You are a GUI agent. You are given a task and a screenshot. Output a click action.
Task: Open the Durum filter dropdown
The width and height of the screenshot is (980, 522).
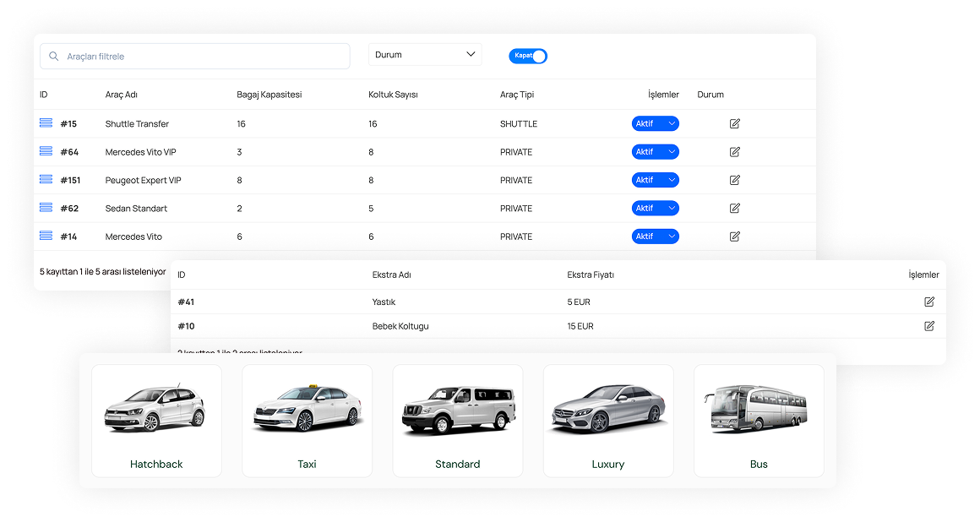pyautogui.click(x=425, y=55)
